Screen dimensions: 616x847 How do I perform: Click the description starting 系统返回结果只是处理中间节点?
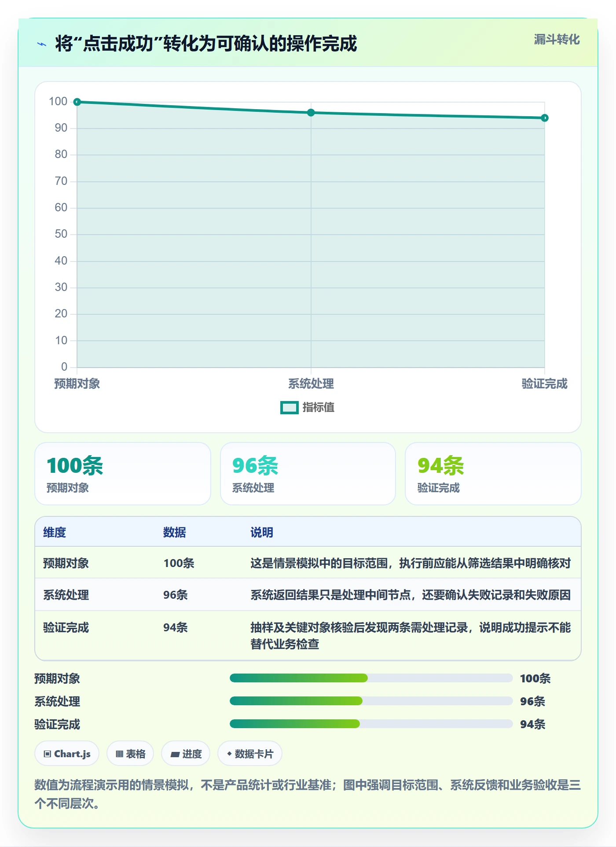click(411, 595)
